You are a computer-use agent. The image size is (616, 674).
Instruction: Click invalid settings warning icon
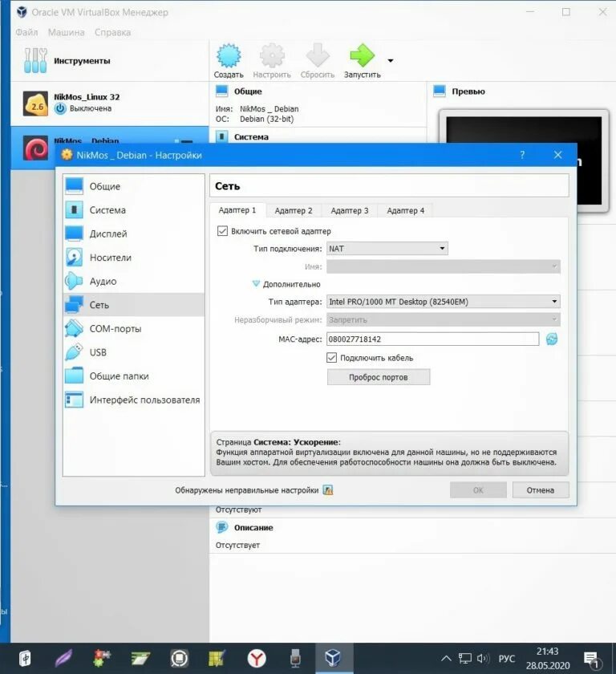pyautogui.click(x=328, y=490)
